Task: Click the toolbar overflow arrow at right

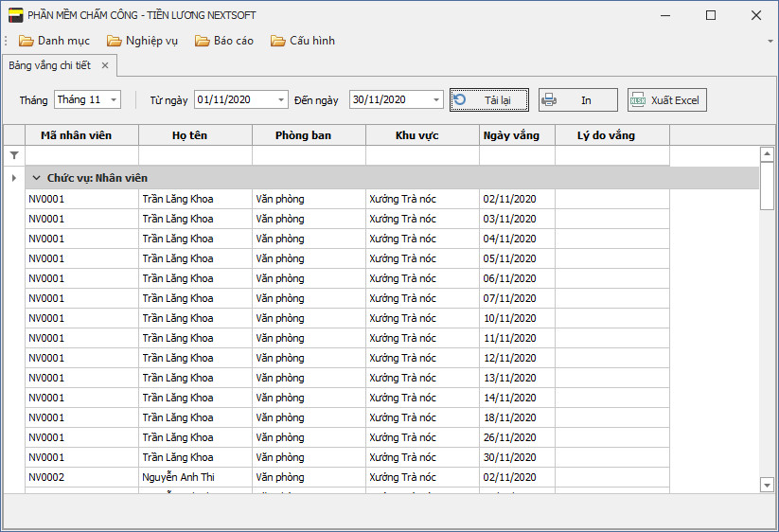Action: pos(770,42)
